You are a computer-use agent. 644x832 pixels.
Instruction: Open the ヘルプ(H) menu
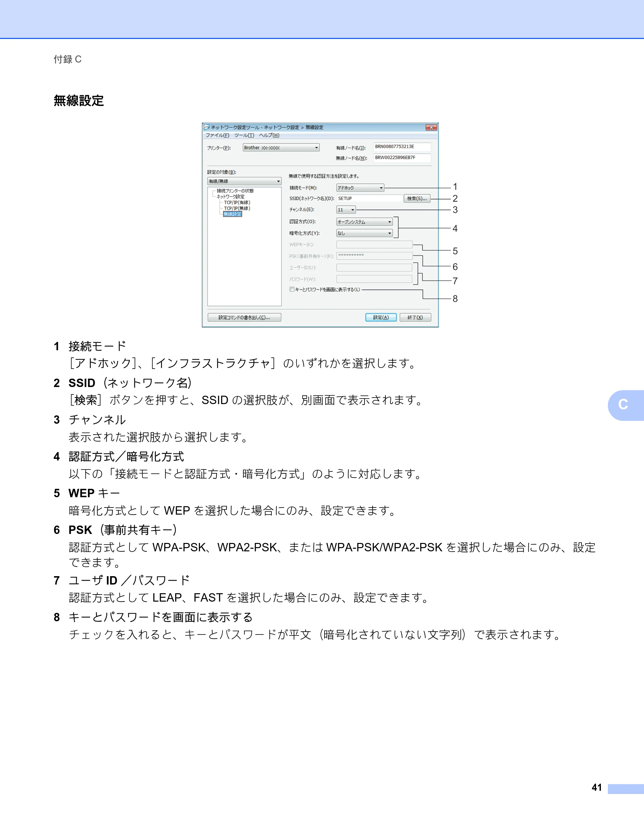point(269,135)
